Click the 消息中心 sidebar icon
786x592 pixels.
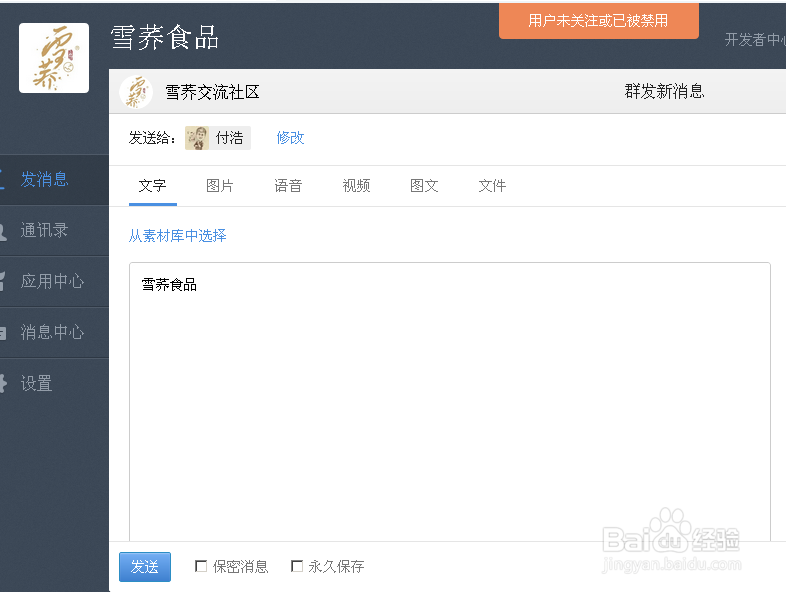(x=3, y=333)
